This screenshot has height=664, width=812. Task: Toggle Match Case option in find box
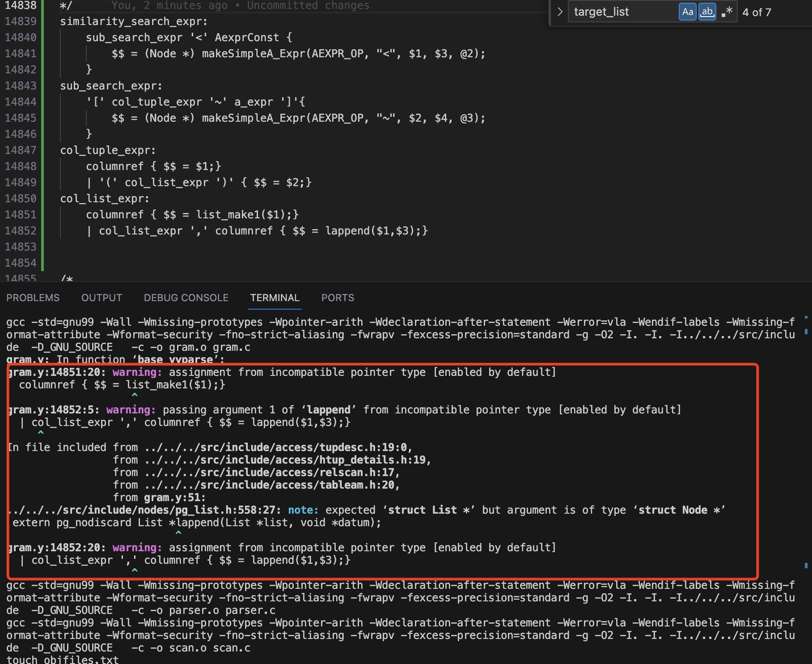(688, 12)
